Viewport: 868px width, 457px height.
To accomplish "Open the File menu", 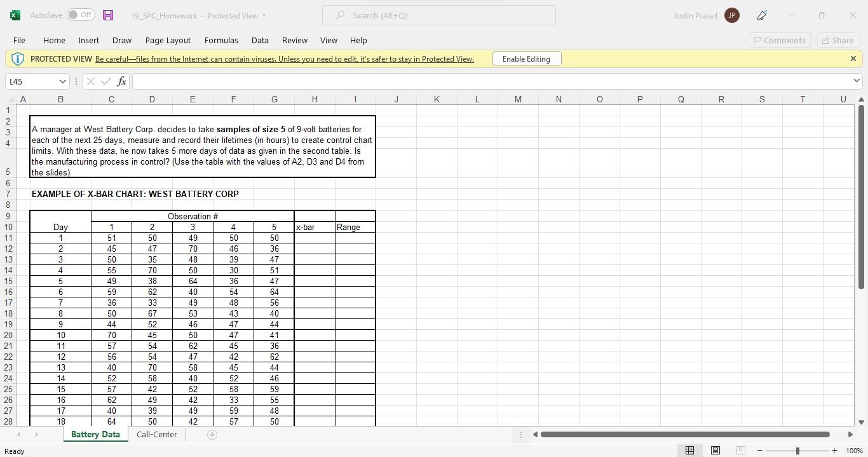I will coord(19,40).
